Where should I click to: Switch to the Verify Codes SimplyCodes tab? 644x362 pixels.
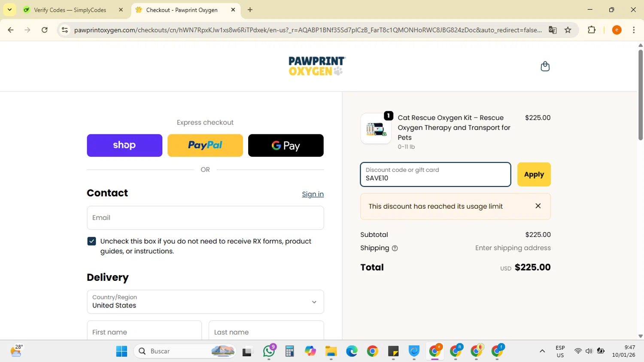tap(70, 10)
